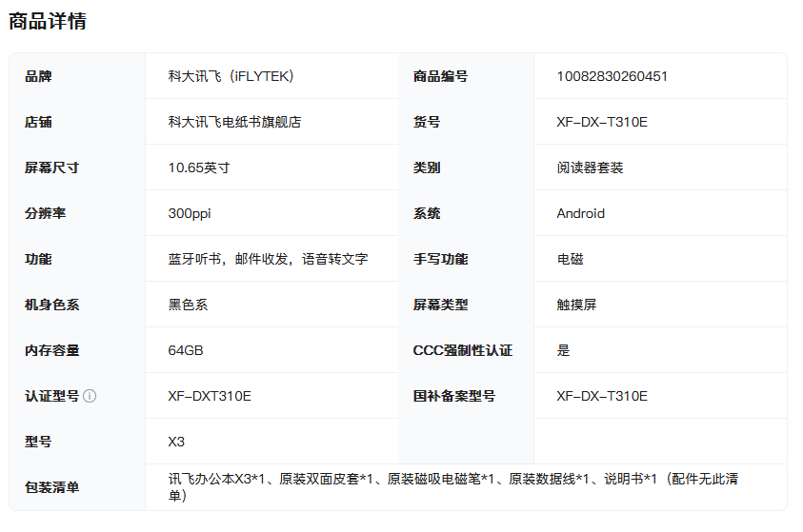This screenshot has height=532, width=803.
Task: Select handwriting value 电磁
Action: (570, 259)
